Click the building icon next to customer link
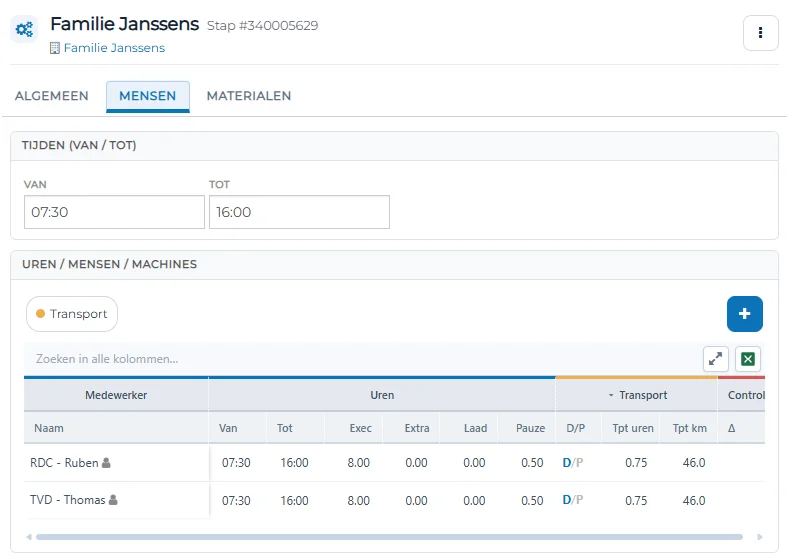Viewport: 790px width, 560px height. click(55, 48)
